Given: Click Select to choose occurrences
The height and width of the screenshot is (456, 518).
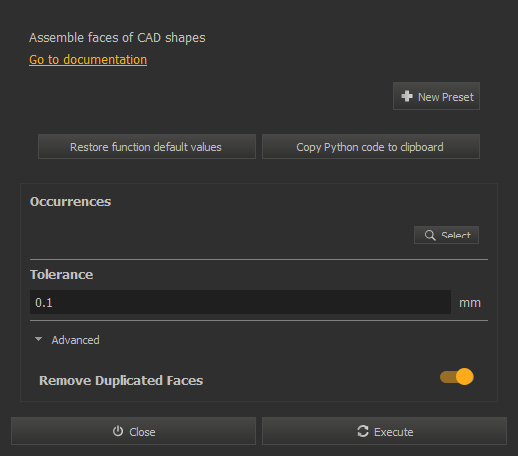Looking at the screenshot, I should pos(446,235).
